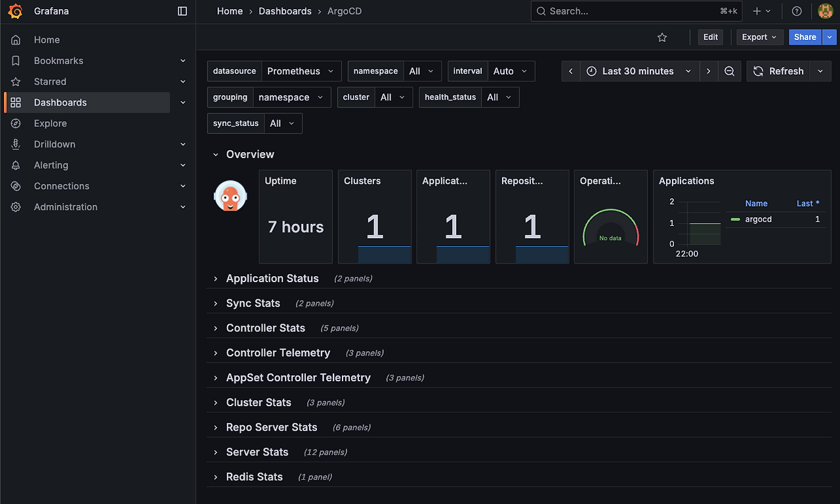Image resolution: width=840 pixels, height=504 pixels.
Task: Expand the Administration sidebar chevron
Action: click(183, 207)
